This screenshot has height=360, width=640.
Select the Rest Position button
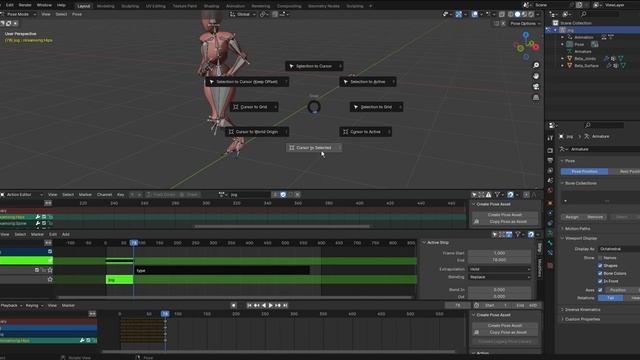(624, 172)
